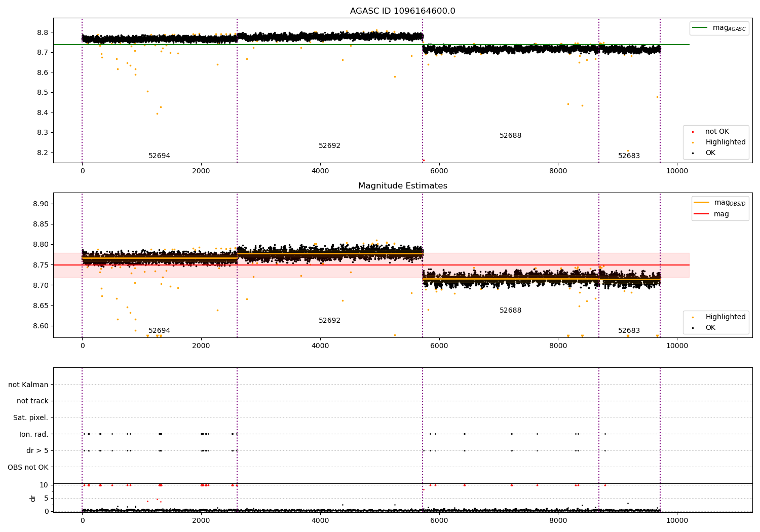Click the 'Sat. pixel.' axis label
The width and height of the screenshot is (760, 532).
pos(30,417)
